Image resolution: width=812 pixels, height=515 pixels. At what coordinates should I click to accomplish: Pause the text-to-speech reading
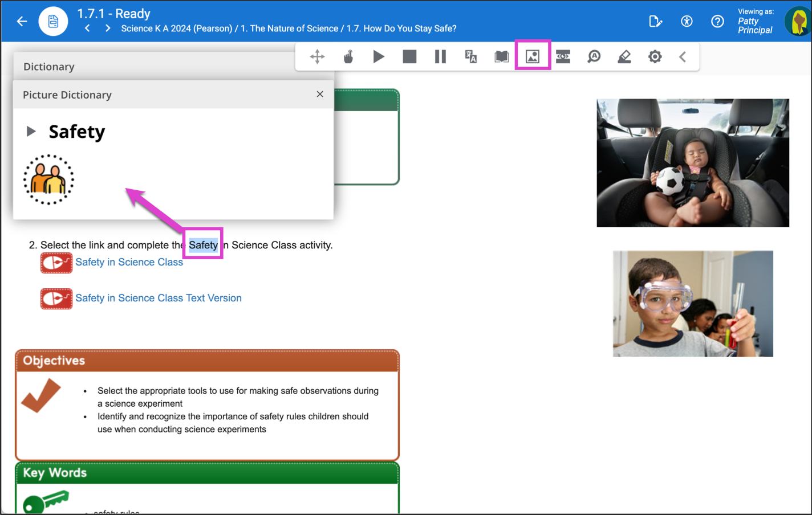pos(440,56)
